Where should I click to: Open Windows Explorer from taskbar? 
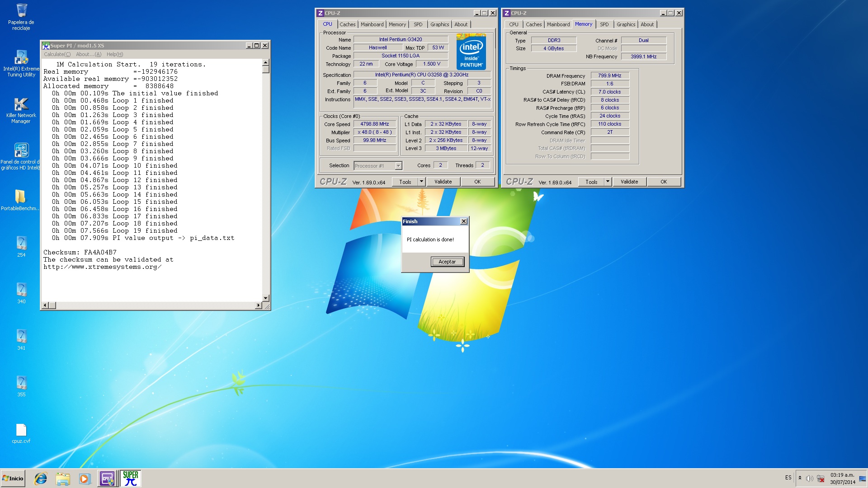(63, 479)
